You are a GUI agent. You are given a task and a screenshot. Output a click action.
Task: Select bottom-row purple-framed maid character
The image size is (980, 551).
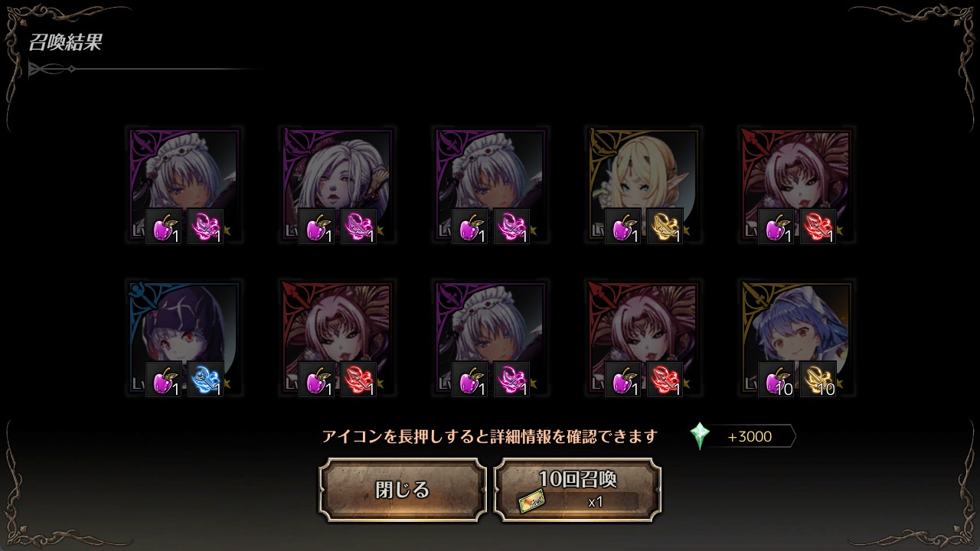[x=491, y=338]
